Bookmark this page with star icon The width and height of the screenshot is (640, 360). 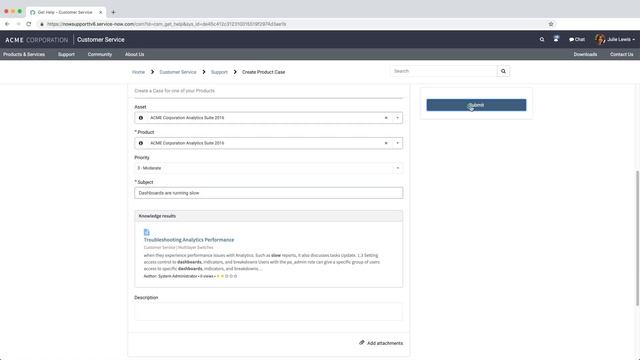tap(551, 24)
